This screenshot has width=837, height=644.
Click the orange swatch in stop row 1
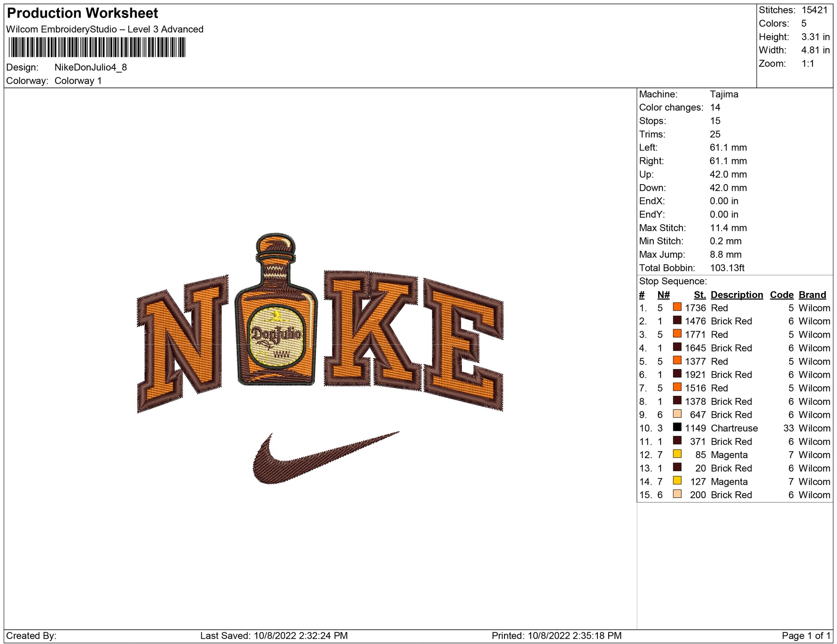point(677,307)
